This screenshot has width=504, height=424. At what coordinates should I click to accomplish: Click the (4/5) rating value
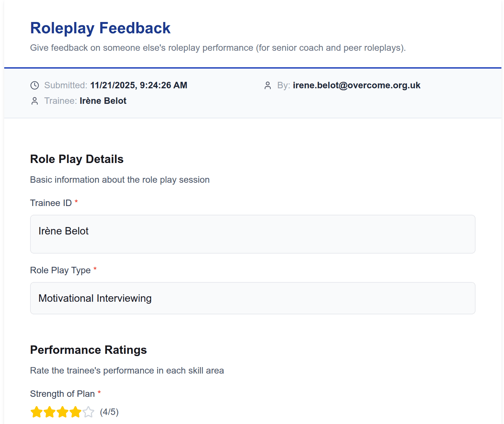109,412
